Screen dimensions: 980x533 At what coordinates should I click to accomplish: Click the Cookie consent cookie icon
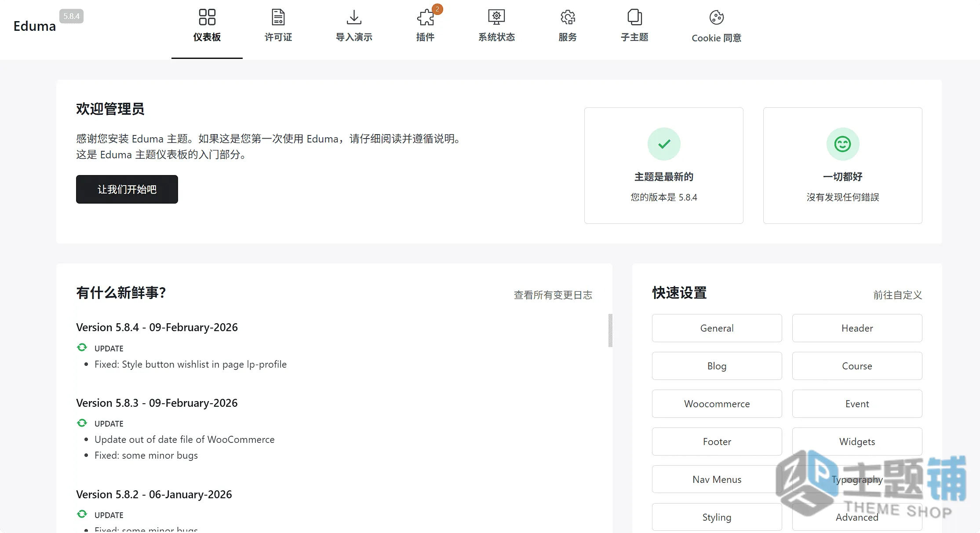pos(717,18)
